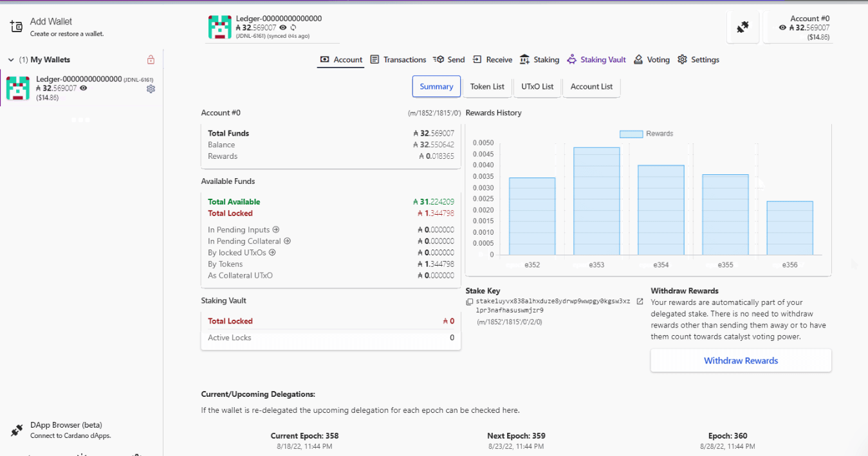The height and width of the screenshot is (456, 868).
Task: Collapse the My Wallets list chevron
Action: [x=10, y=60]
